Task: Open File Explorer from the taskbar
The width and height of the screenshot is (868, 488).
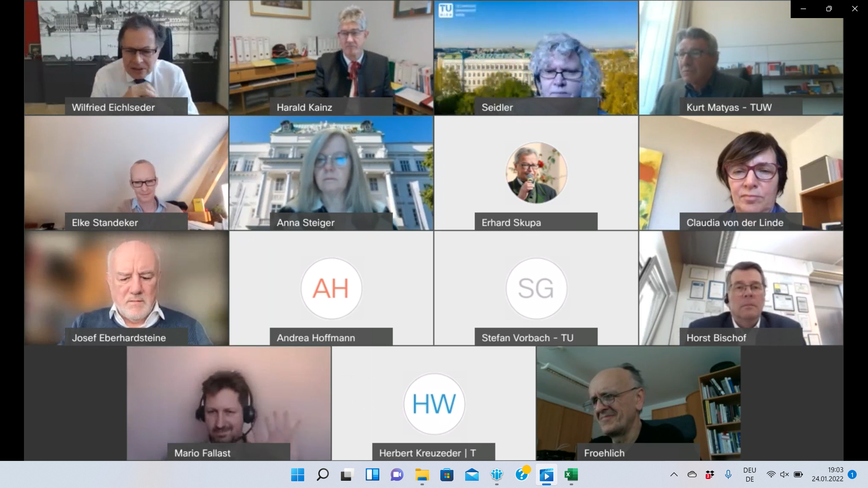Action: click(422, 475)
